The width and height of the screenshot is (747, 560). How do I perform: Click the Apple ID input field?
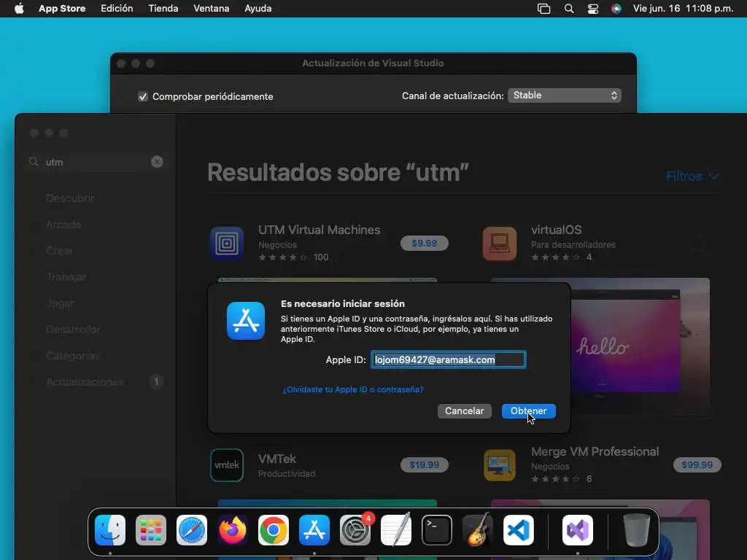coord(449,359)
